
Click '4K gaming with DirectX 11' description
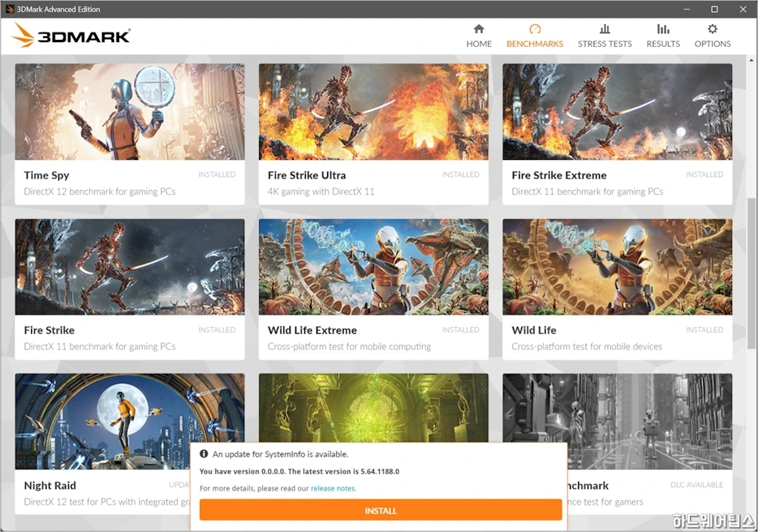321,192
